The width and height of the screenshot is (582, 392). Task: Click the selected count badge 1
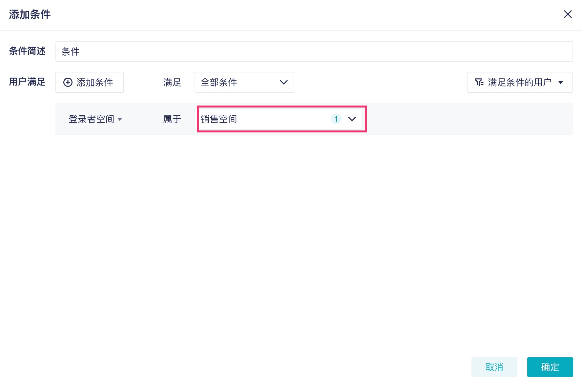(x=336, y=119)
